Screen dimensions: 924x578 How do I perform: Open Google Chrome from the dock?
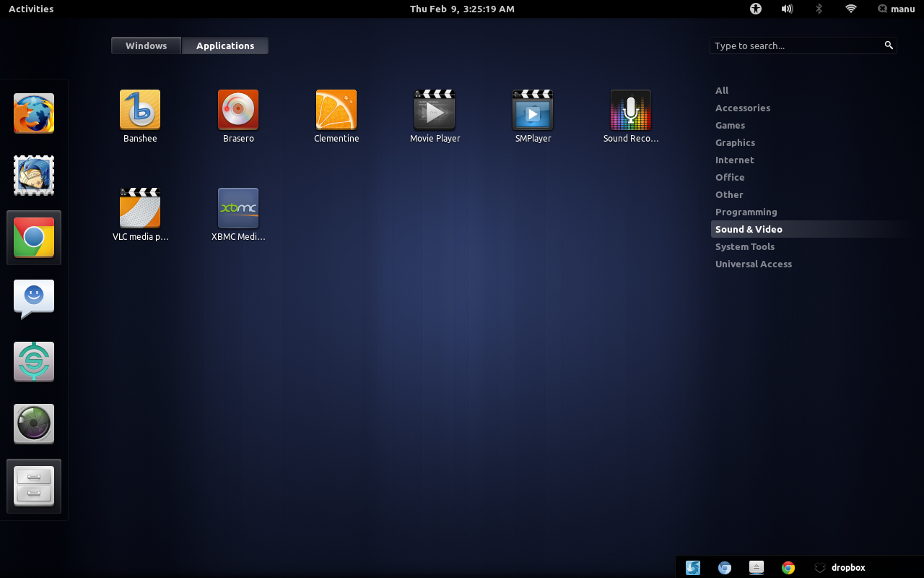[x=33, y=237]
